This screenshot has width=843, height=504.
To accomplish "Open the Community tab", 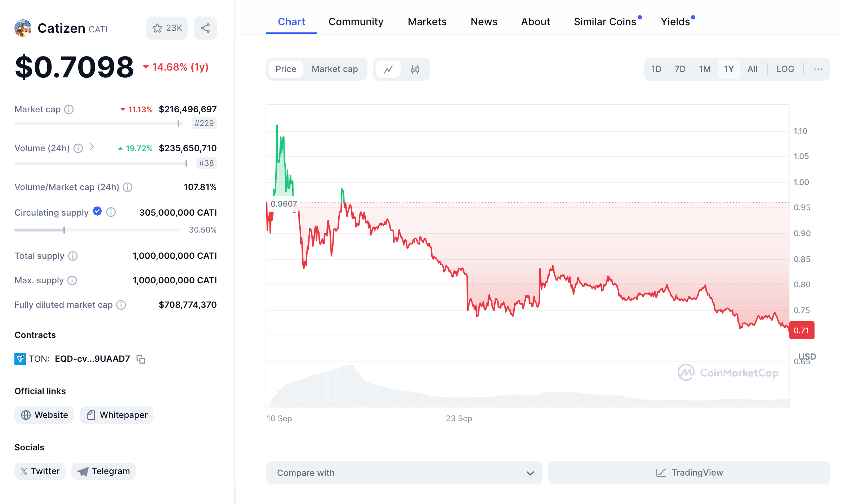I will pos(356,22).
